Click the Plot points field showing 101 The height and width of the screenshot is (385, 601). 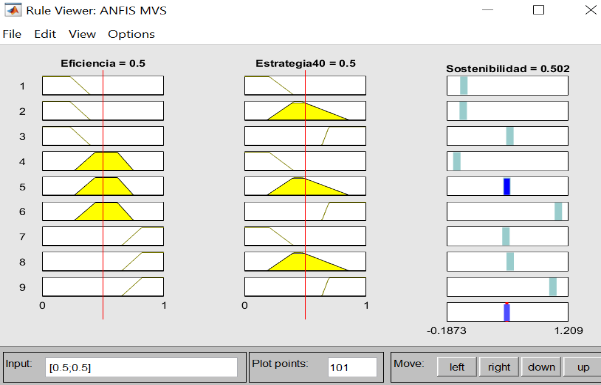click(353, 367)
